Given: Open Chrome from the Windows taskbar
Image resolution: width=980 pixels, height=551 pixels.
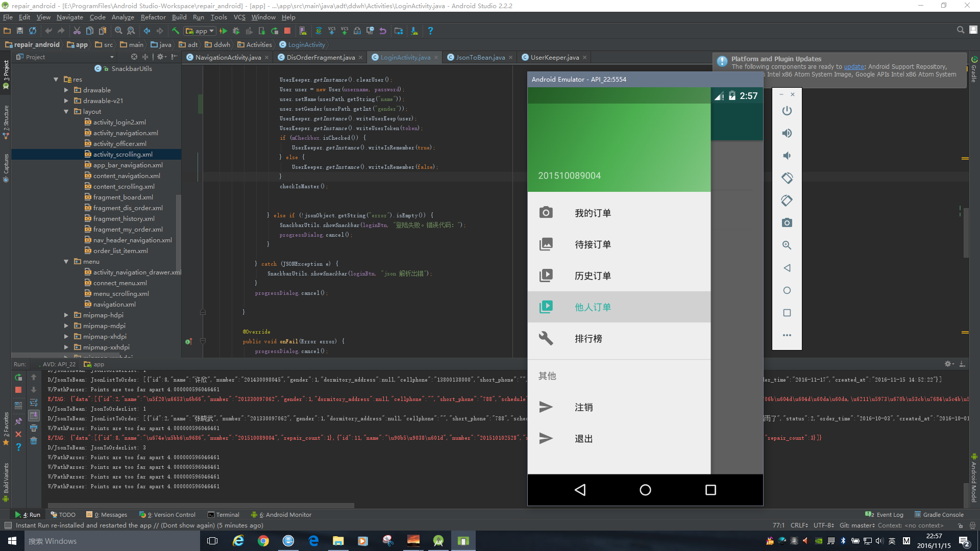Looking at the screenshot, I should click(x=263, y=541).
